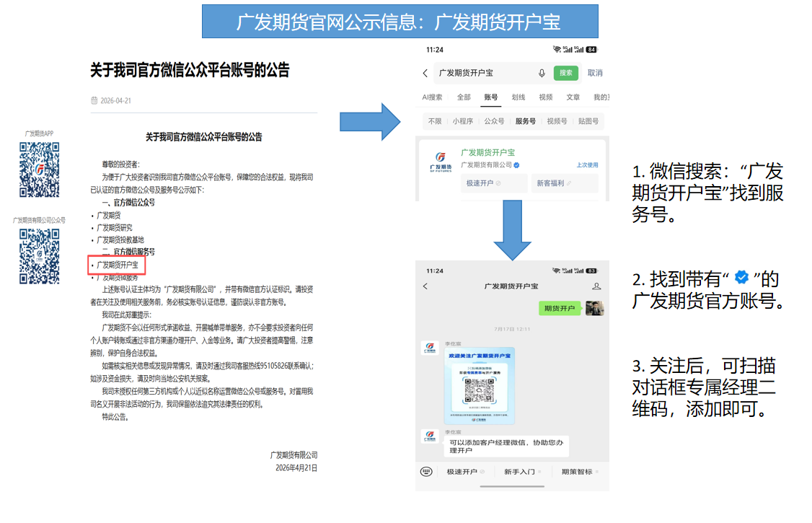
Task: Click the green 期货开户 message bubble
Action: [x=560, y=309]
